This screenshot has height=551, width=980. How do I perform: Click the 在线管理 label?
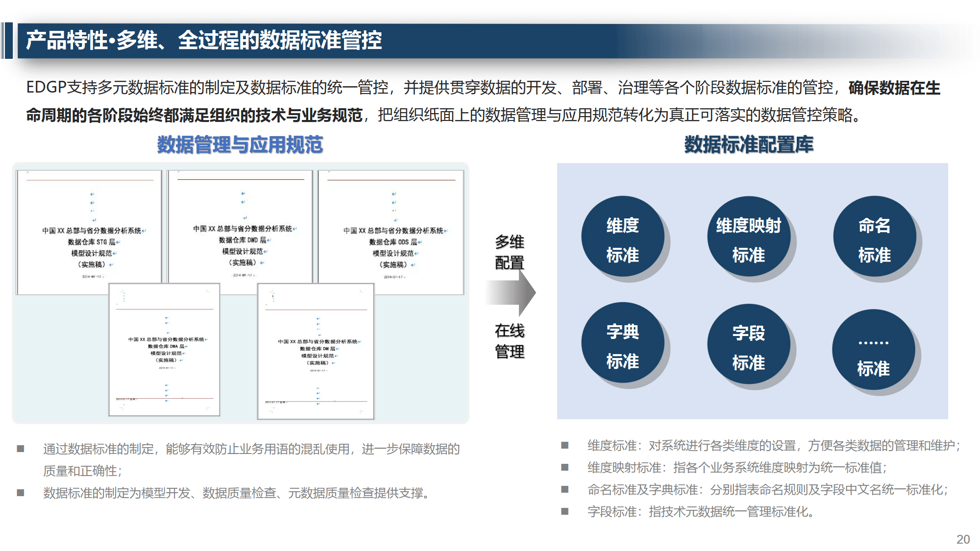pyautogui.click(x=509, y=341)
